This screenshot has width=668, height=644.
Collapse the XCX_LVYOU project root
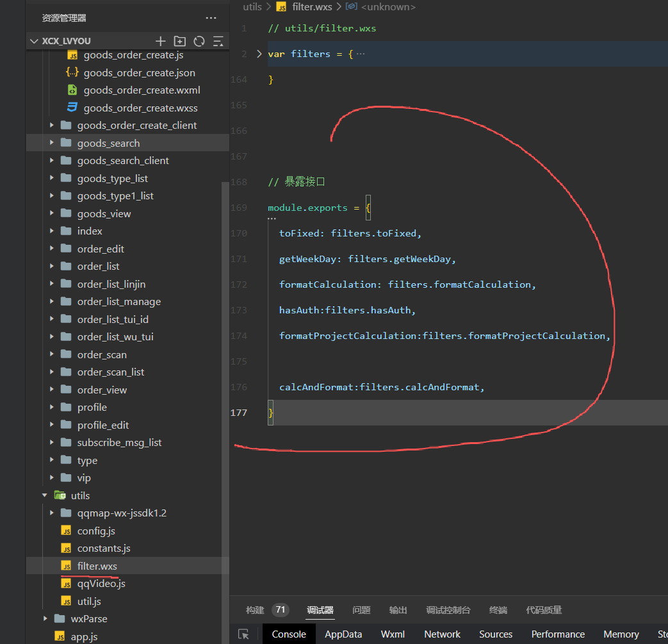(x=34, y=41)
